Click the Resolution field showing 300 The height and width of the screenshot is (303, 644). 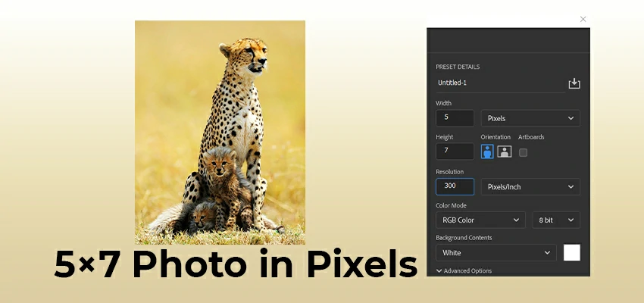(455, 186)
